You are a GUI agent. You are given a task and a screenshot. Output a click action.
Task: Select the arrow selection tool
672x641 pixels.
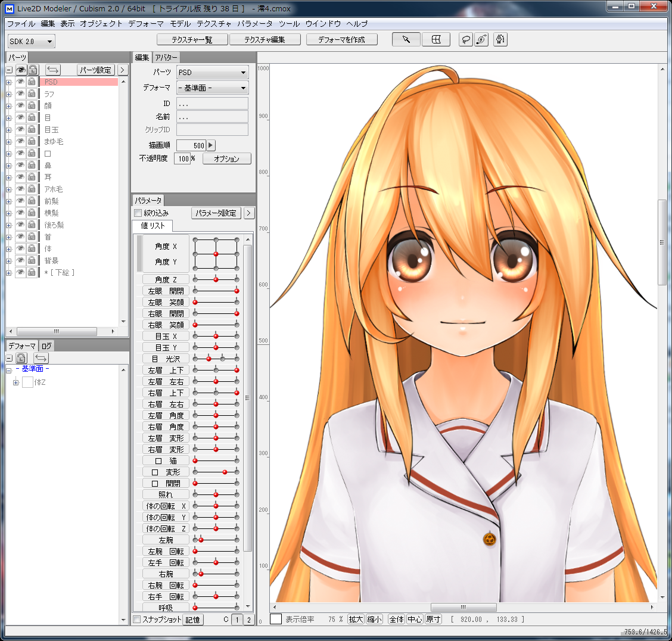(406, 39)
